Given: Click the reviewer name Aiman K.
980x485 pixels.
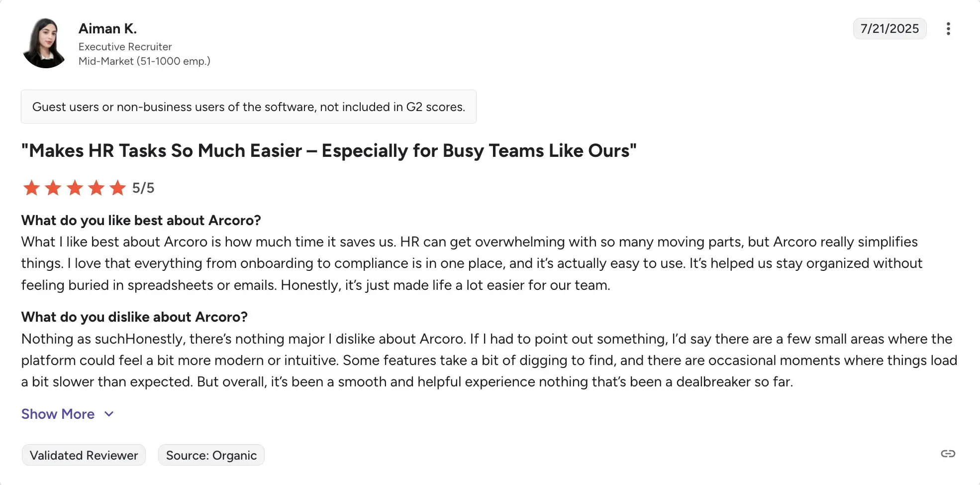Looking at the screenshot, I should click(107, 28).
